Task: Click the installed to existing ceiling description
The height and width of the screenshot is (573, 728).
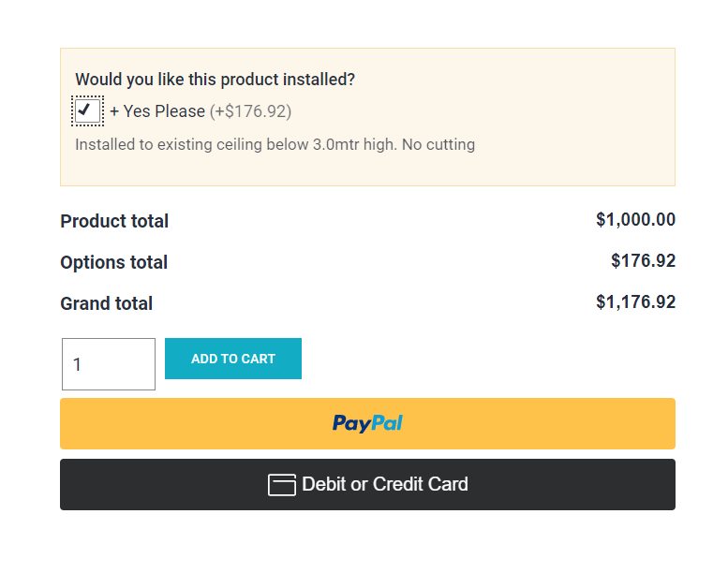Action: (x=275, y=144)
